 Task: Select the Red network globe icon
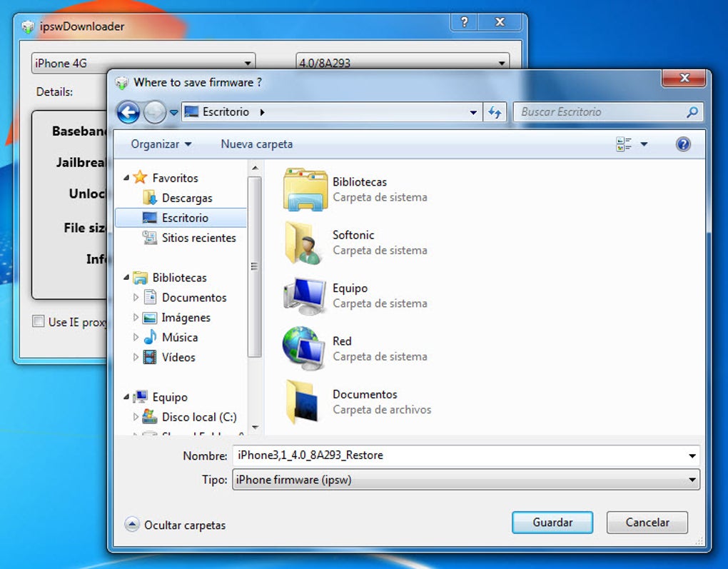304,348
